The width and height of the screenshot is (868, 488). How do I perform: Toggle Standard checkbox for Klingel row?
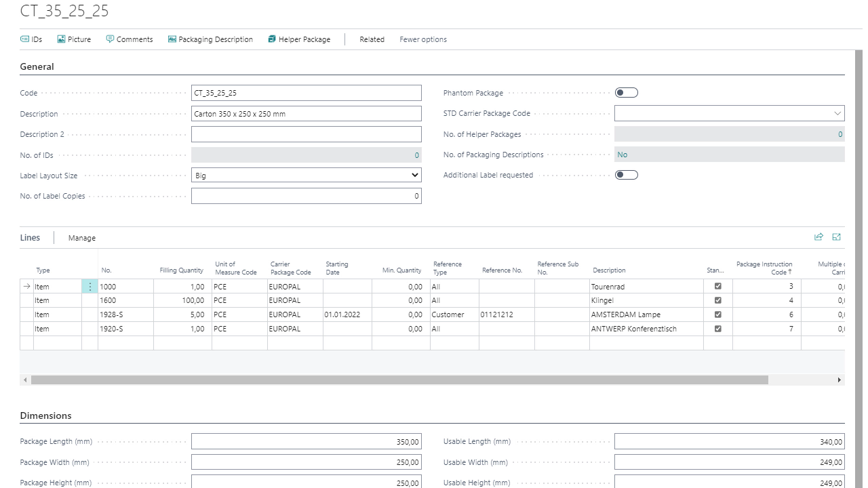[718, 300]
